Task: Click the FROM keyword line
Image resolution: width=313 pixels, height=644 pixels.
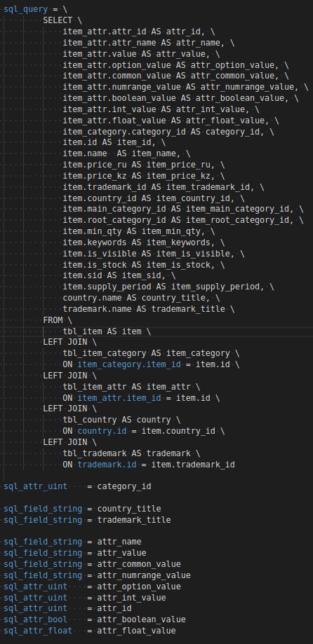Action: pos(58,320)
